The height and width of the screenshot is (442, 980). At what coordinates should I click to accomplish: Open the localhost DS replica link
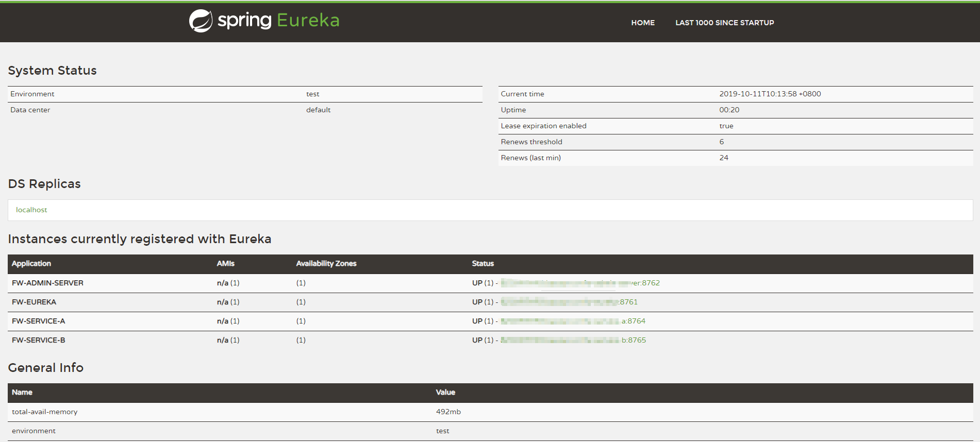click(31, 210)
